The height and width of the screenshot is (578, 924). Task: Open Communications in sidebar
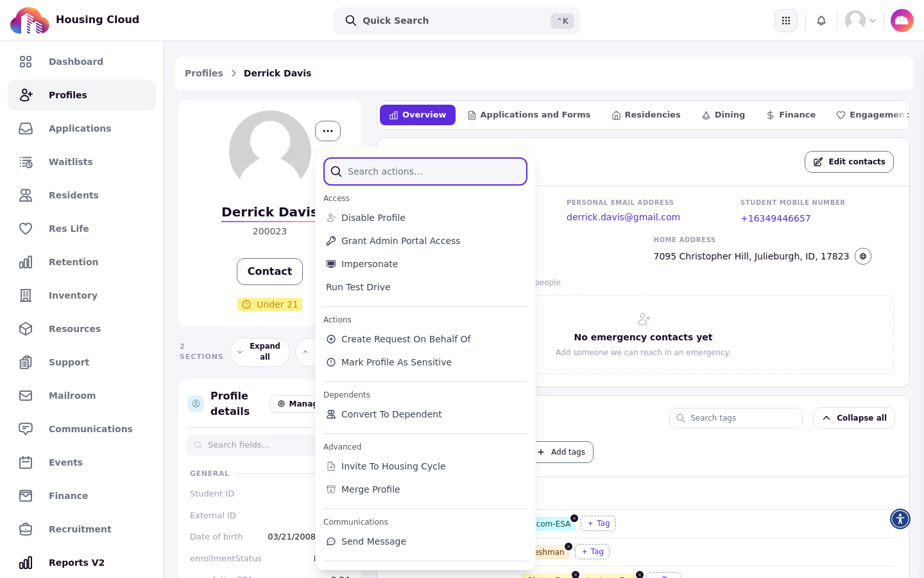pos(81,429)
